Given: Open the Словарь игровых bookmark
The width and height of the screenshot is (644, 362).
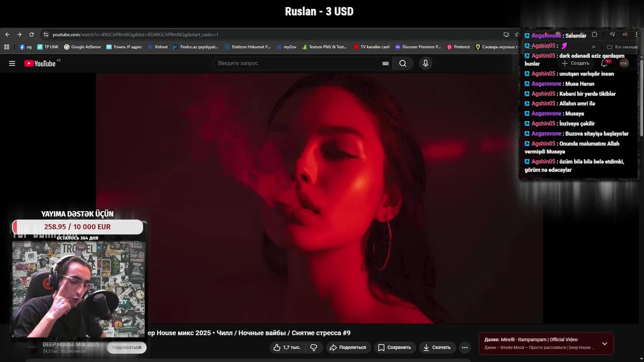Looking at the screenshot, I should pyautogui.click(x=497, y=47).
